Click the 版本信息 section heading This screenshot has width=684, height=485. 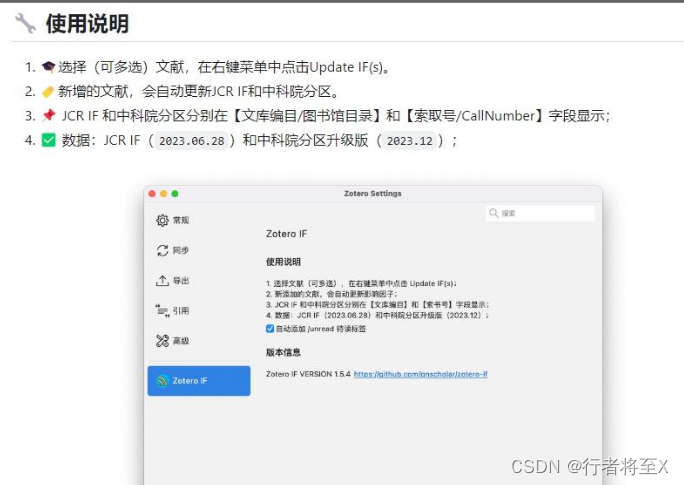[283, 352]
